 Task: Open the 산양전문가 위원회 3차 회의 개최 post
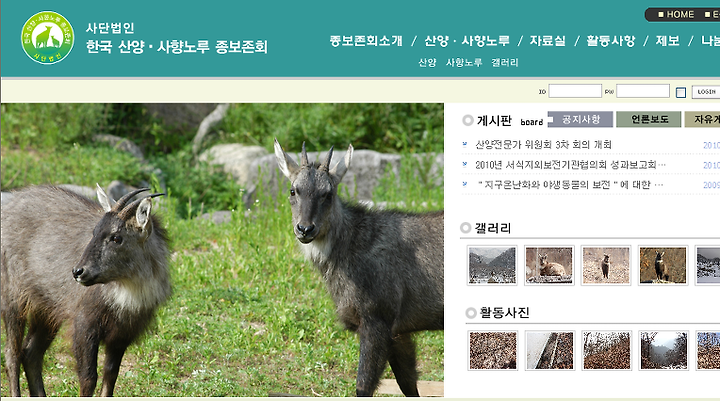coord(543,145)
